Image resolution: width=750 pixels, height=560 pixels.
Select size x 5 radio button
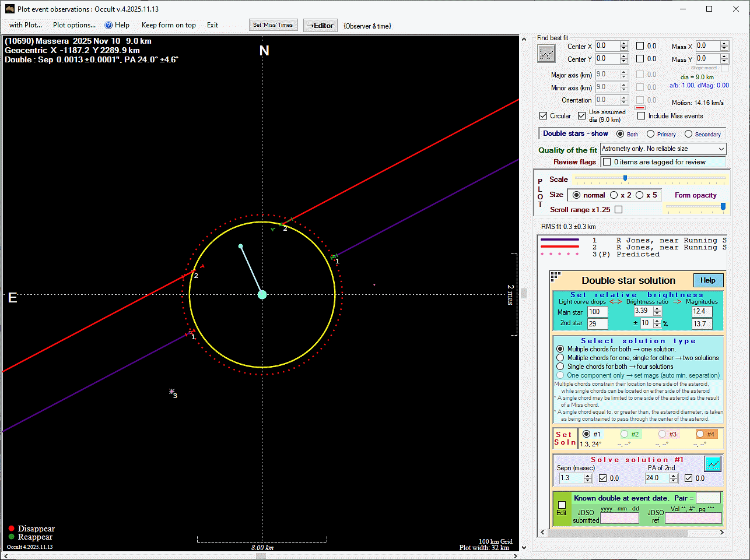tap(640, 195)
